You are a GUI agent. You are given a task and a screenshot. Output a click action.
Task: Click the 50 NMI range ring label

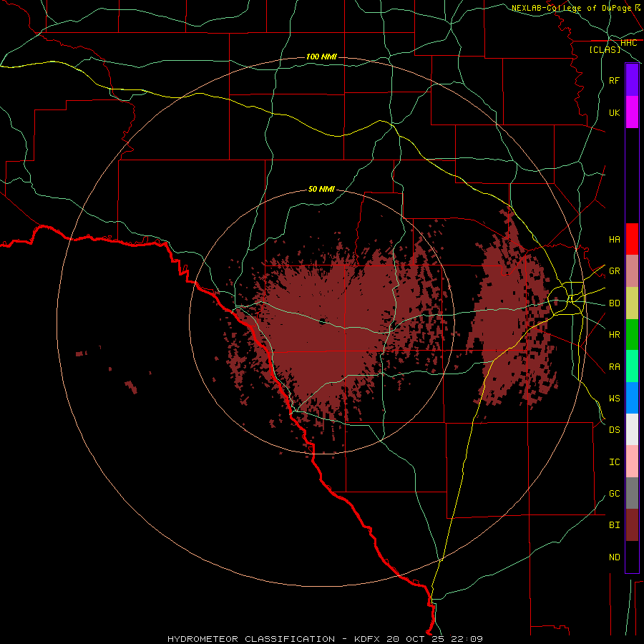[x=321, y=190]
